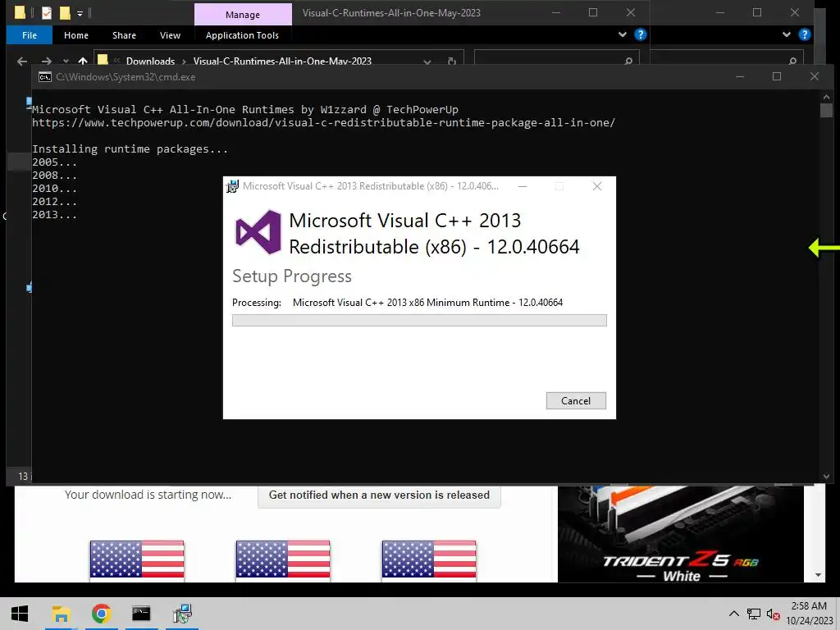Click the quick access new folder icon

pos(65,12)
